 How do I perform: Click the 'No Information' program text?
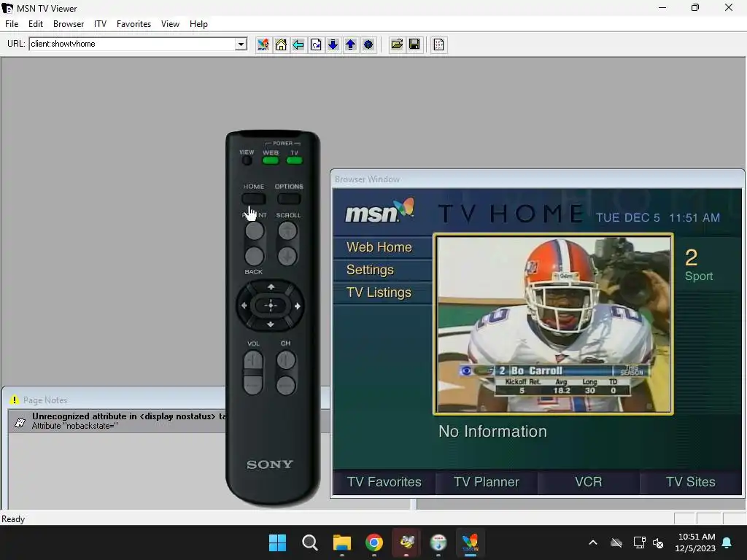coord(492,432)
